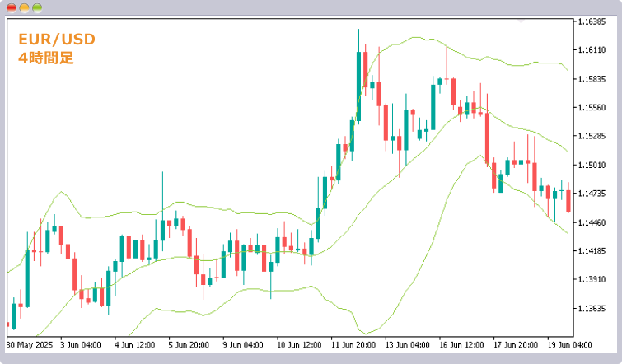This screenshot has width=622, height=364.
Task: Click the 4時間足 timeframe label
Action: click(46, 58)
